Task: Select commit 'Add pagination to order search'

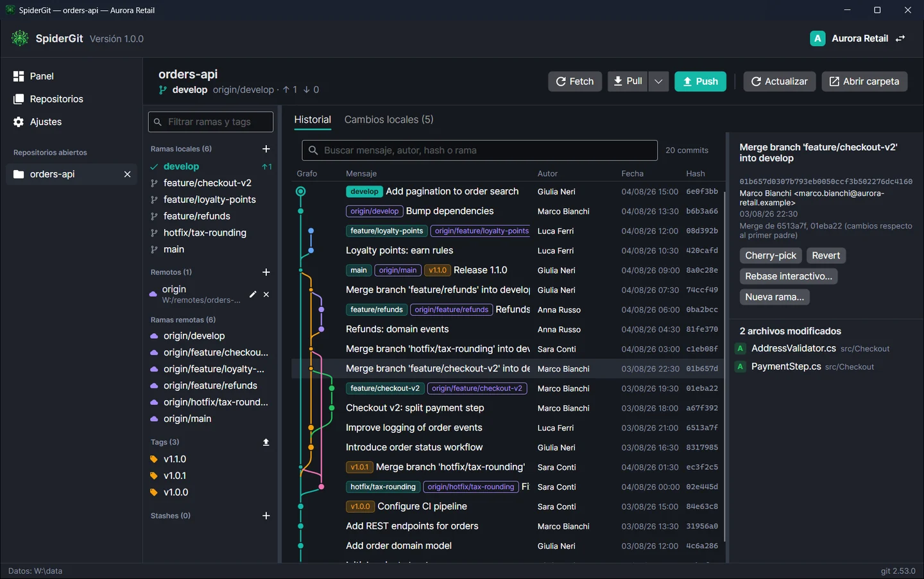Action: tap(508, 191)
